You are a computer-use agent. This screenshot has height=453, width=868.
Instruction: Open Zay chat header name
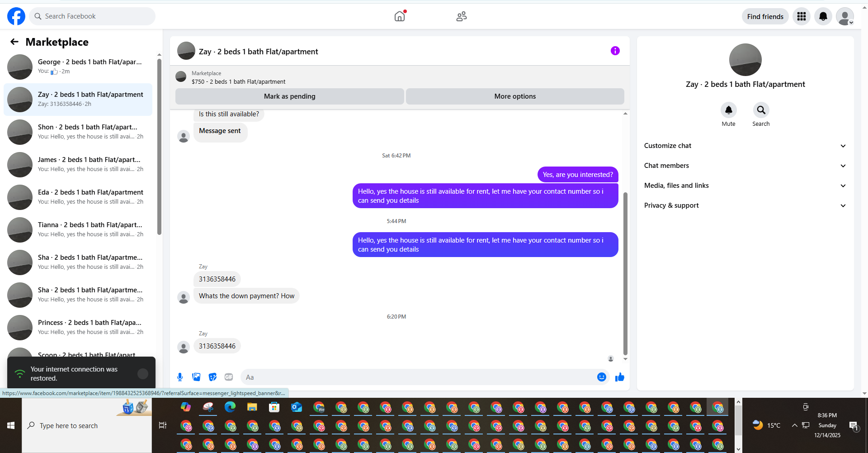[x=259, y=52]
